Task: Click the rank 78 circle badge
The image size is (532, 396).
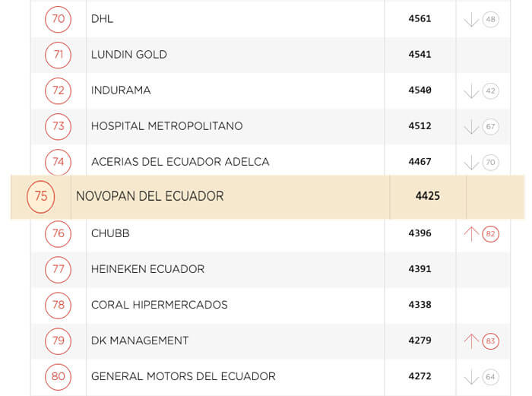Action: (59, 305)
